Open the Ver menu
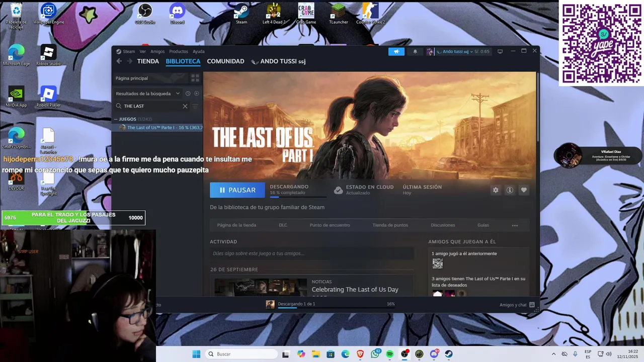Viewport: 644px width, 362px height. click(x=143, y=51)
